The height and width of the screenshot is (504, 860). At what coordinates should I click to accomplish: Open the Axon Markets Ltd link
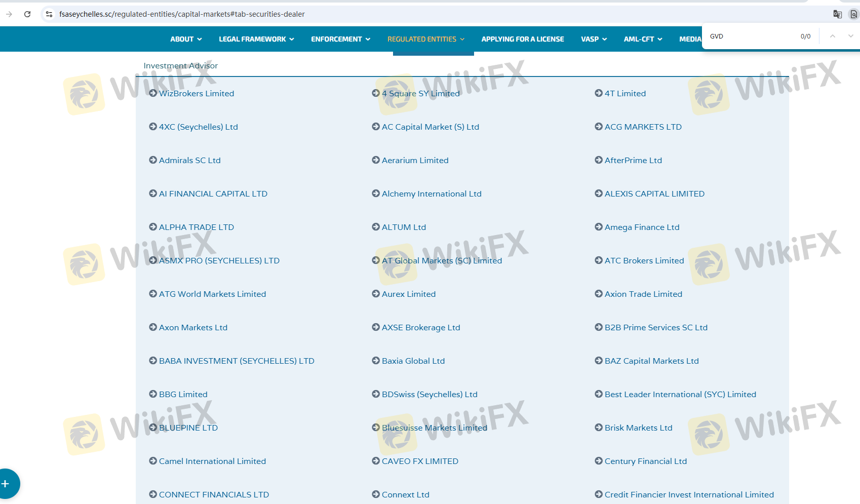[193, 327]
